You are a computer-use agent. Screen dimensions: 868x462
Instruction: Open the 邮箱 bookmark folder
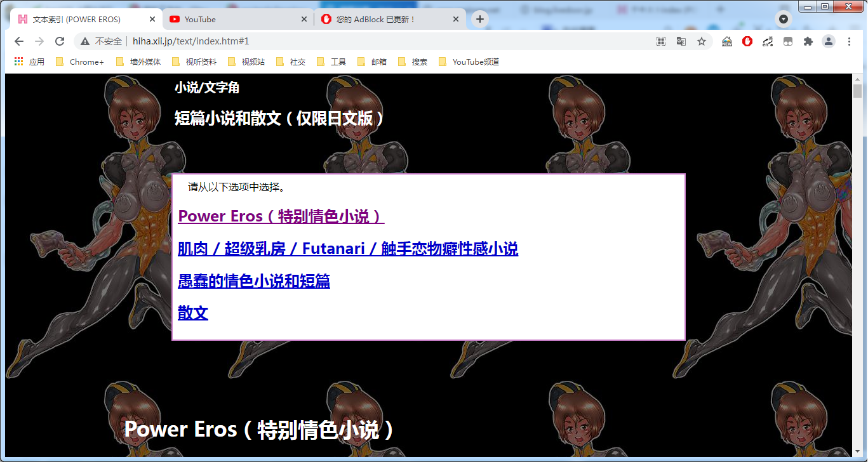(372, 62)
